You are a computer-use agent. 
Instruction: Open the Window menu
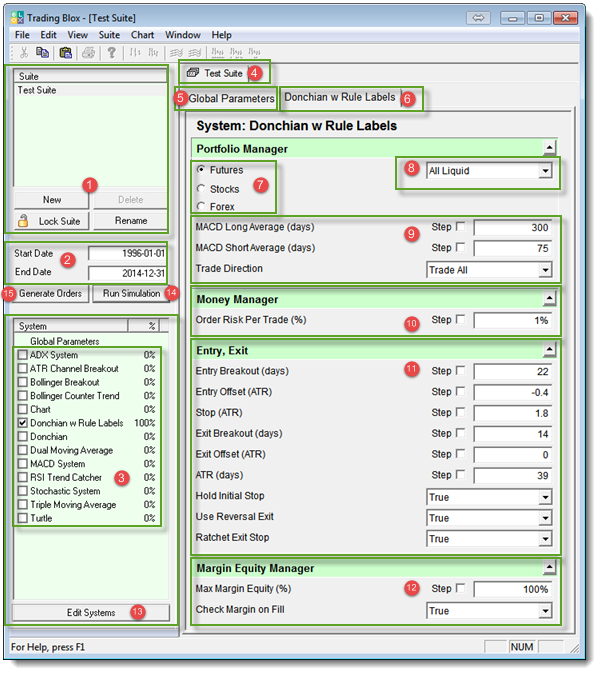(183, 35)
